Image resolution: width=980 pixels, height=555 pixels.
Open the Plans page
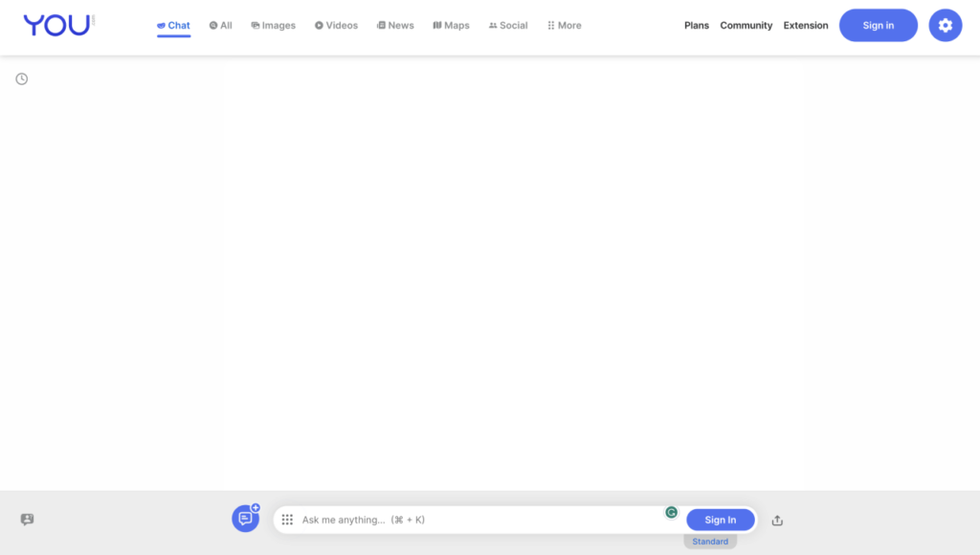[696, 25]
